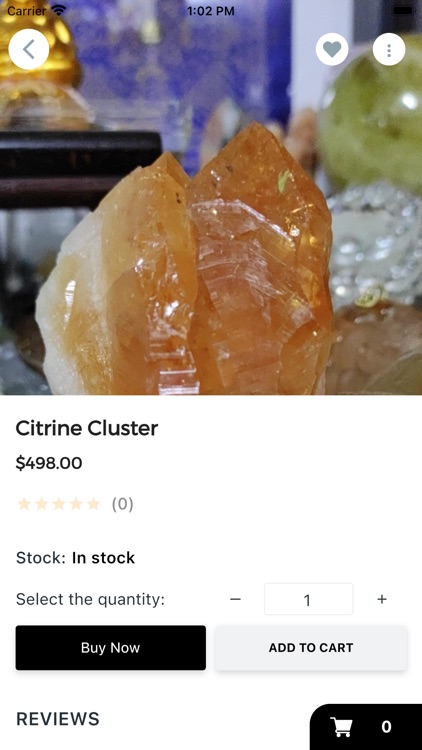Increase quantity with the plus button
422x750 pixels.
(x=382, y=599)
